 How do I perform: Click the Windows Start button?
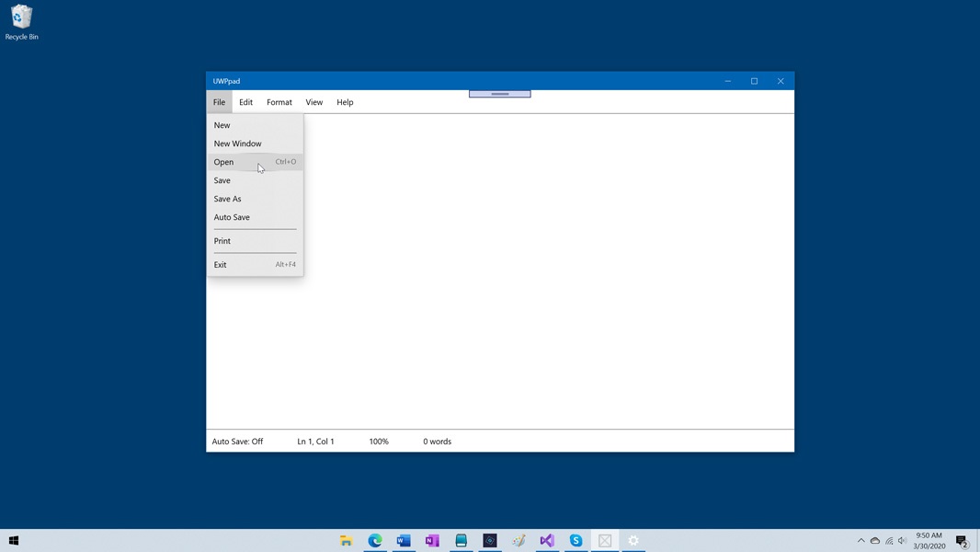(14, 541)
